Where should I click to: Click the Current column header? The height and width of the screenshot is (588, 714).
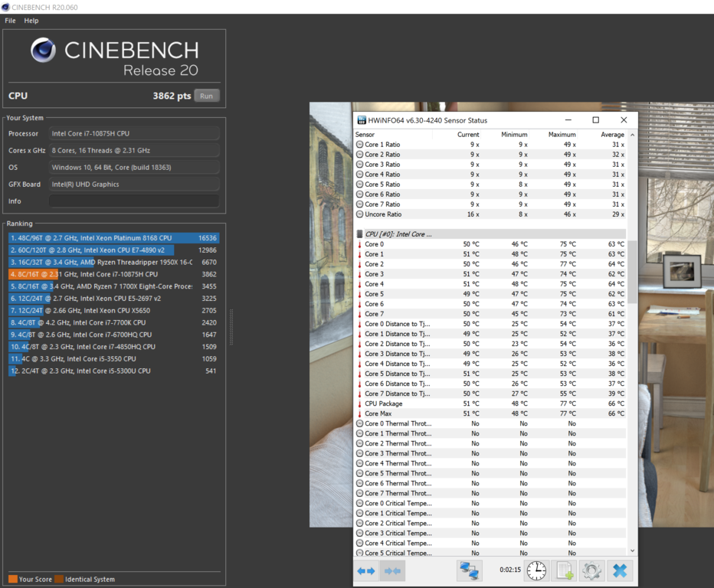468,135
